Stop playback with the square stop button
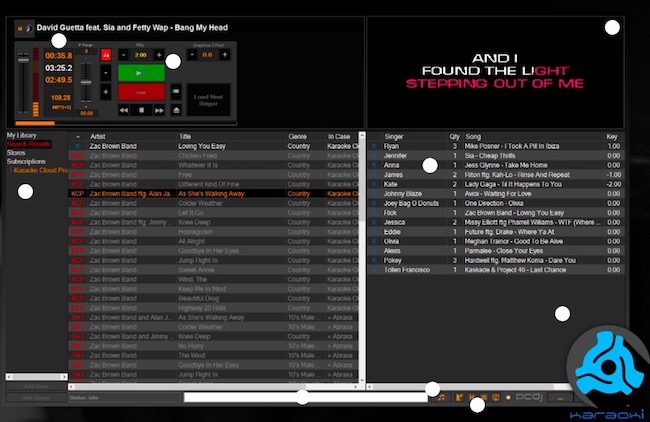This screenshot has height=422, width=650. point(141,110)
